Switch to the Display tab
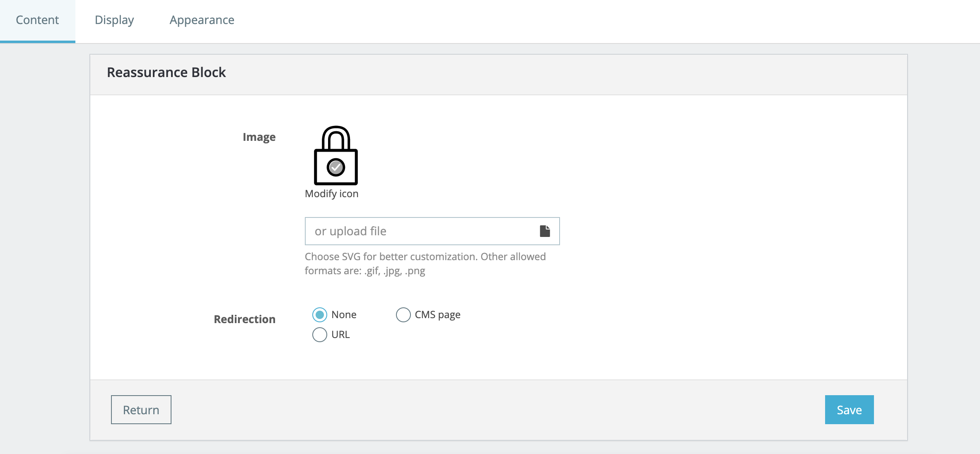 click(x=114, y=20)
